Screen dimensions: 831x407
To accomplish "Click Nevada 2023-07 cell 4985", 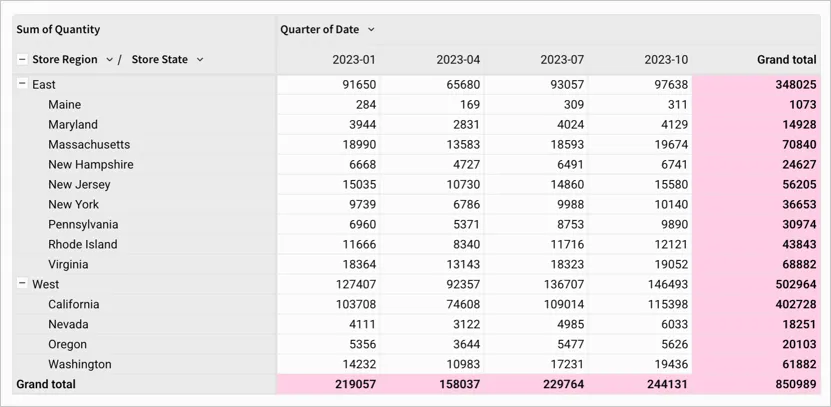I will pyautogui.click(x=536, y=324).
